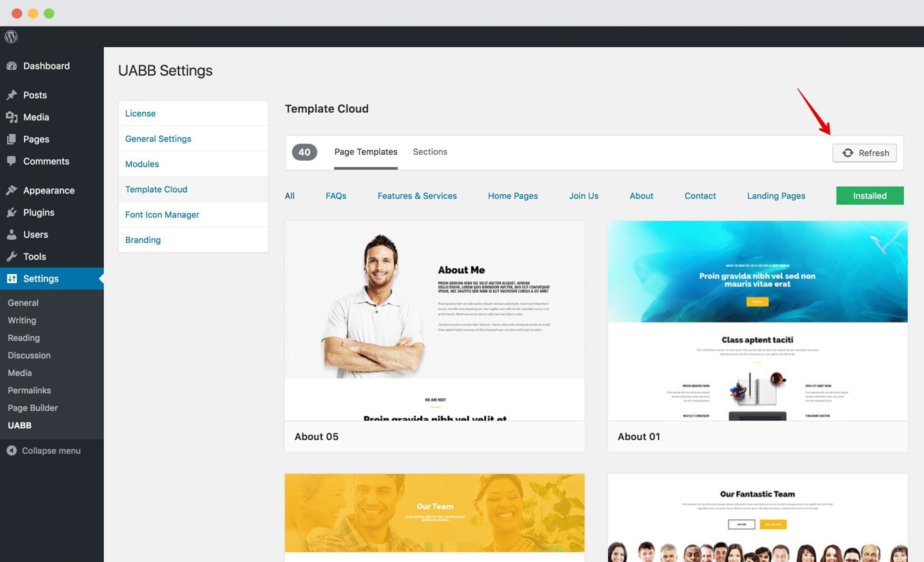Expand the Font Icon Manager section
The image size is (924, 562).
(x=162, y=214)
